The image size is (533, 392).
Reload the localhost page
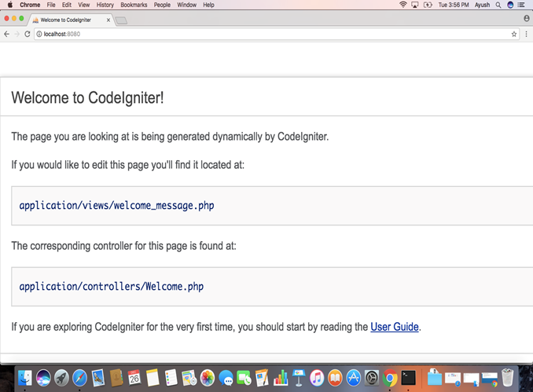[x=28, y=34]
